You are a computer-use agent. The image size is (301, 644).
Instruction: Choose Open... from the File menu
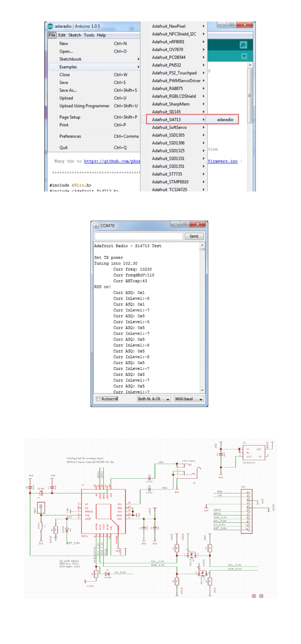point(94,51)
